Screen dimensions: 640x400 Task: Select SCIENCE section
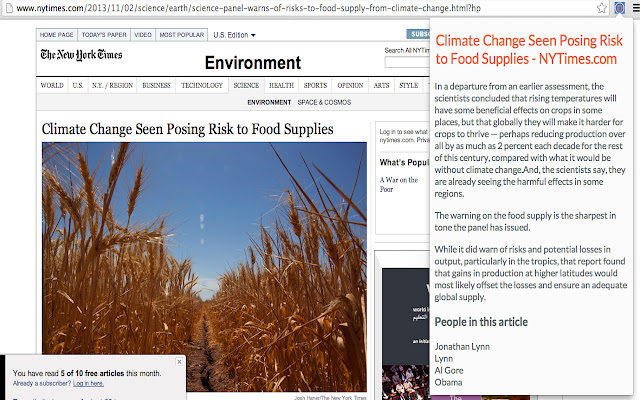click(246, 85)
